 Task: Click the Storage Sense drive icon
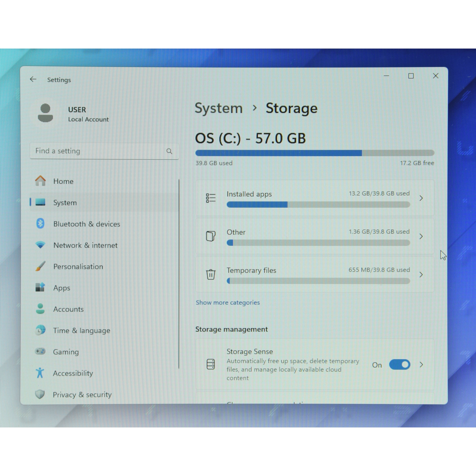pos(211,364)
